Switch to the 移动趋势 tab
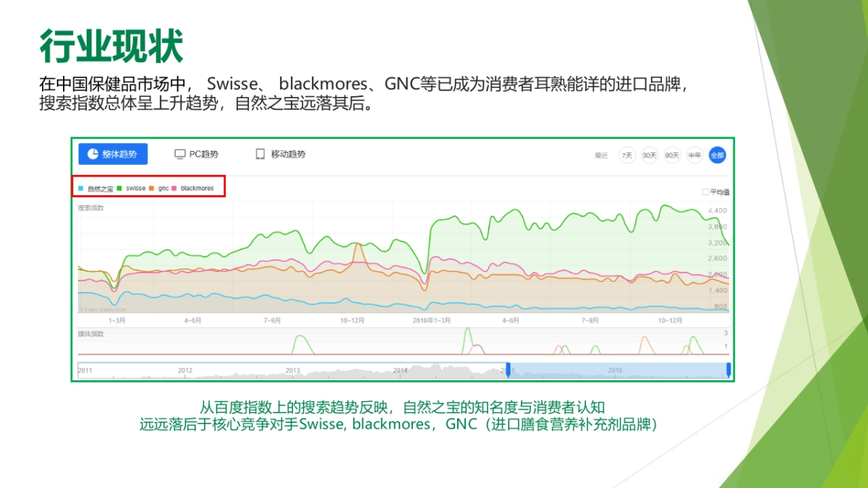The height and width of the screenshot is (488, 868). click(x=281, y=154)
